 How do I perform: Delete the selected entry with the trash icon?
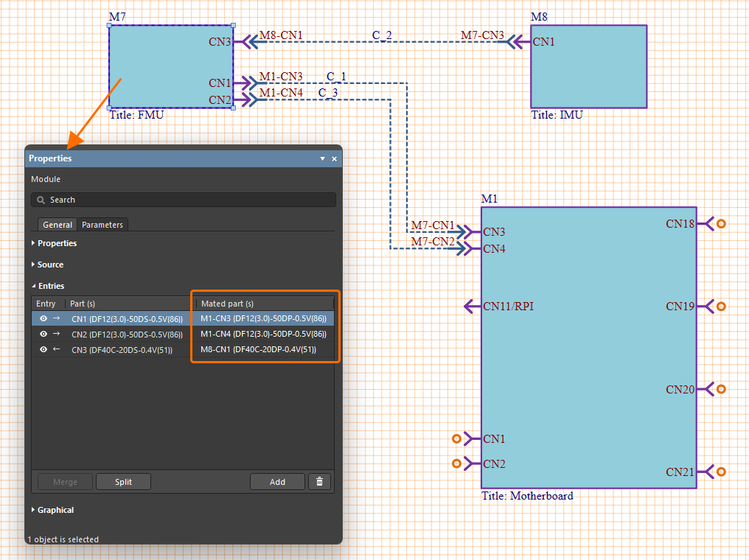coord(319,482)
